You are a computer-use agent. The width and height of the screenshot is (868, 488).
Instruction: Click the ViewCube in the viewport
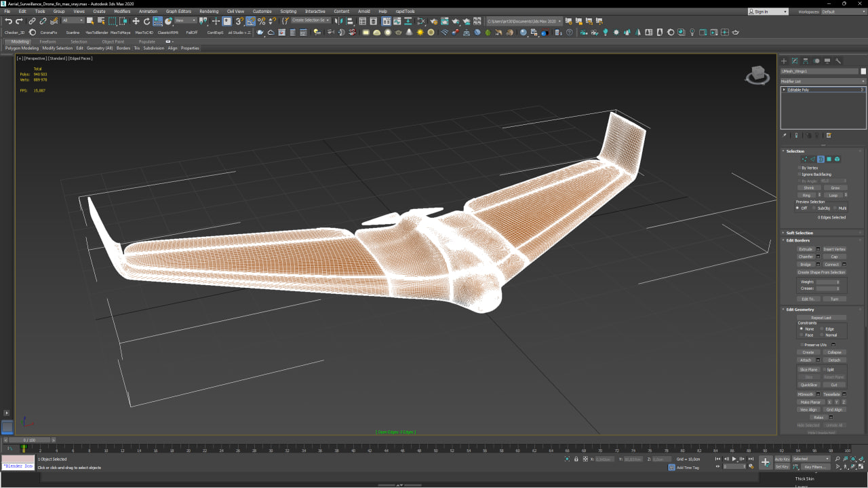click(757, 75)
